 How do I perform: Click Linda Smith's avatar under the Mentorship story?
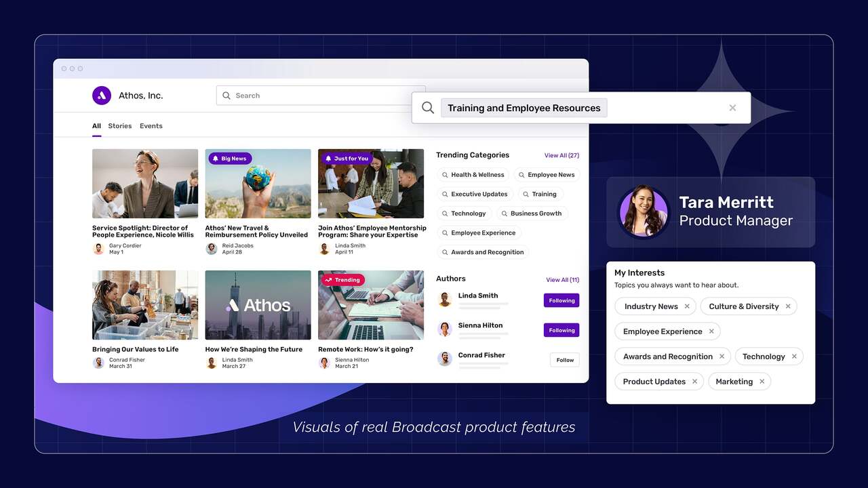pos(324,249)
